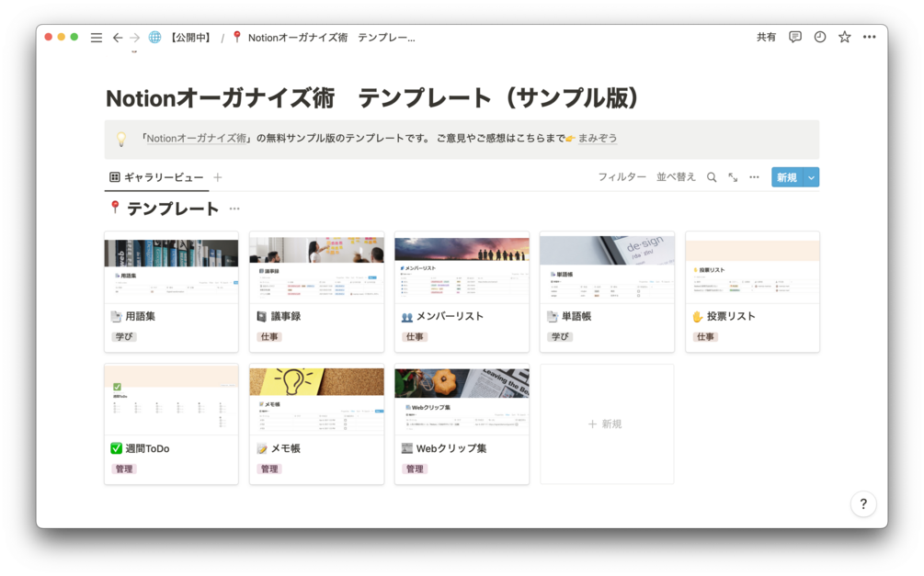This screenshot has height=576, width=924.
Task: Click the 投票リスト card title
Action: [x=731, y=316]
